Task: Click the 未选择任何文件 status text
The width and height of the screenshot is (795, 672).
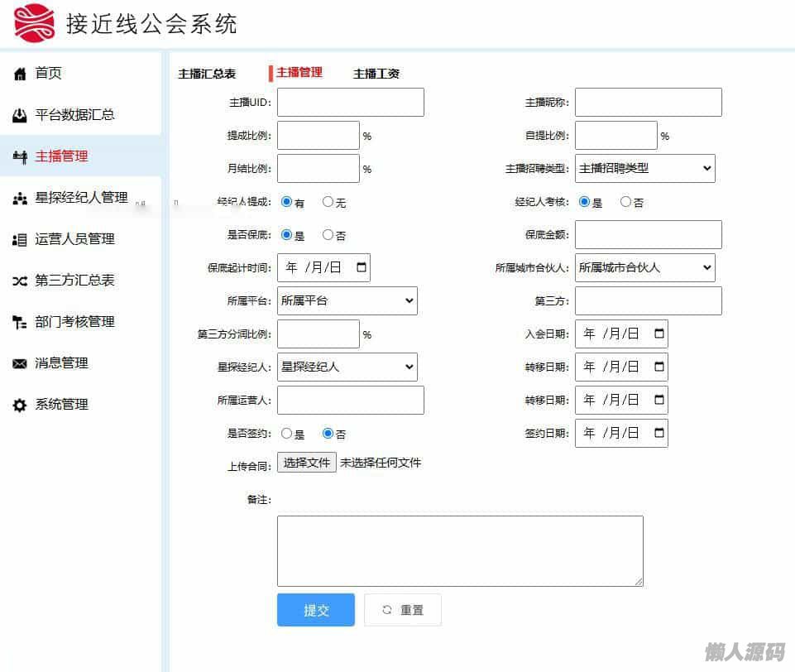Action: [x=381, y=463]
